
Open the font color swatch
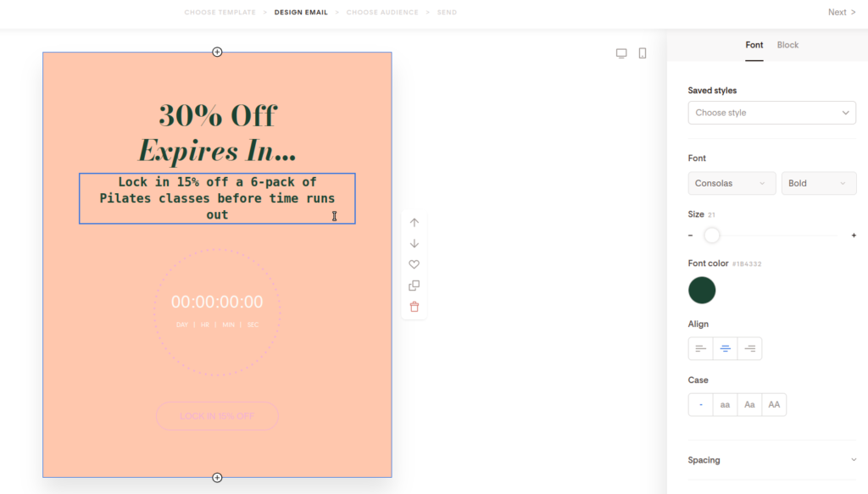click(x=702, y=291)
